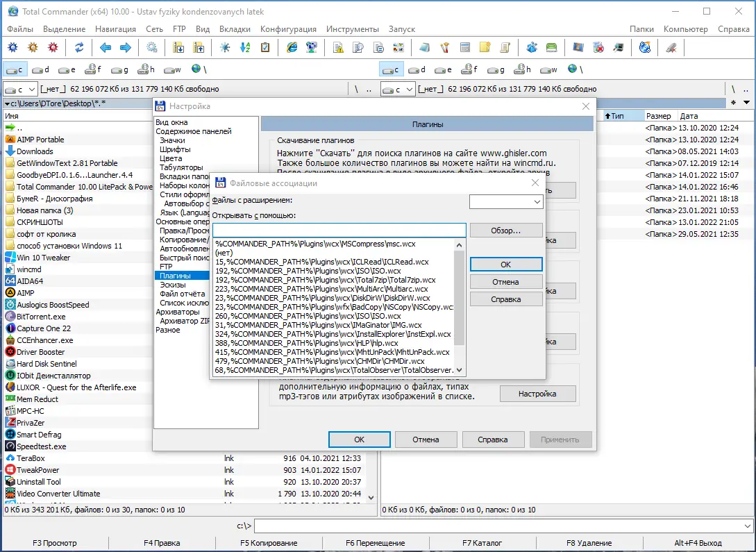Click the grey gears settings icon
Screen dimensions: 756x552
[152, 47]
